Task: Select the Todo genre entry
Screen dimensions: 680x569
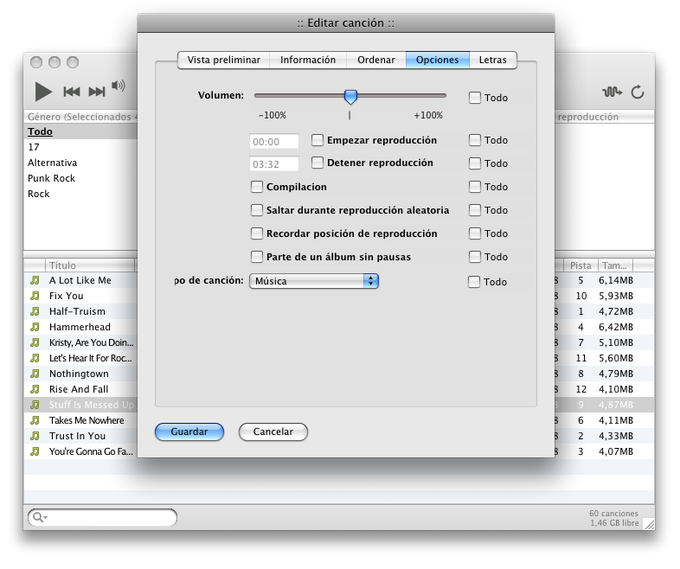Action: pos(81,131)
